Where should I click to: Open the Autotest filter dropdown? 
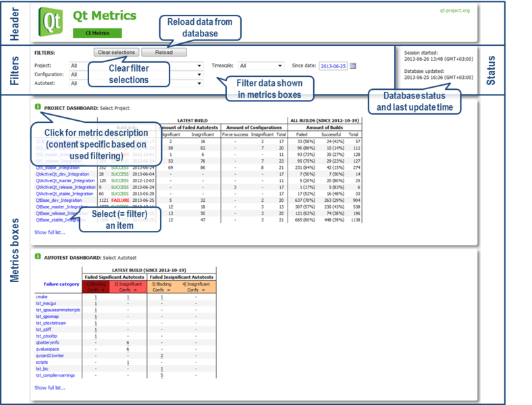click(136, 84)
